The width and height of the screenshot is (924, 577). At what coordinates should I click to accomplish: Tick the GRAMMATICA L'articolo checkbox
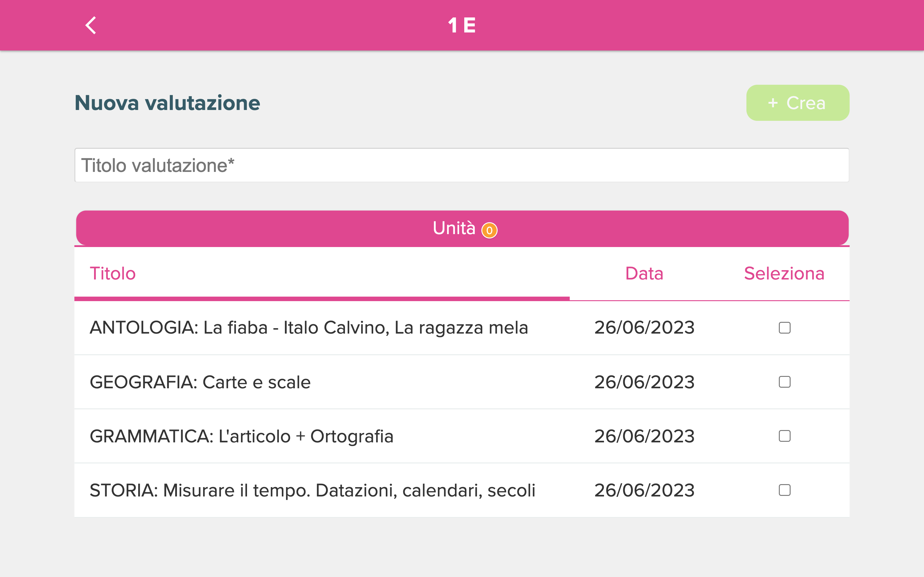click(784, 436)
